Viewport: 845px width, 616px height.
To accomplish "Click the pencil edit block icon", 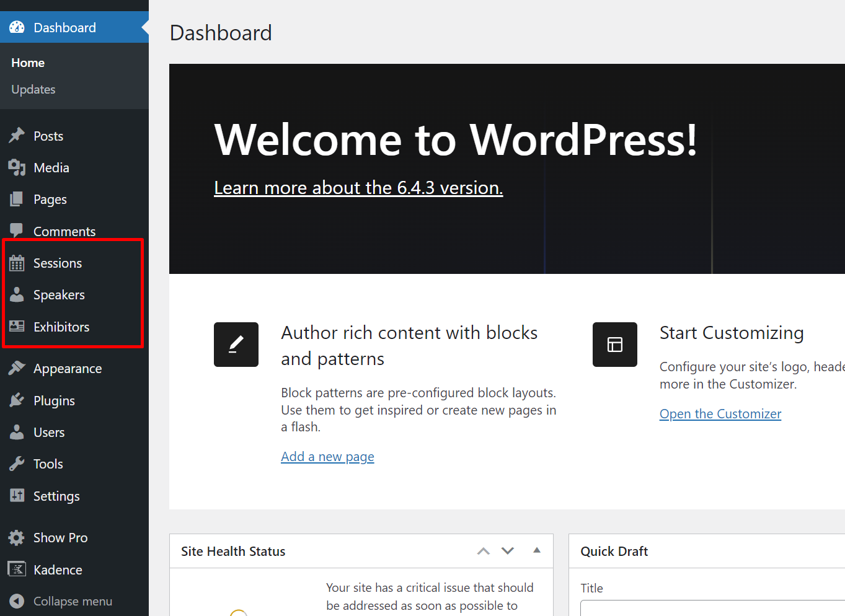I will [236, 345].
